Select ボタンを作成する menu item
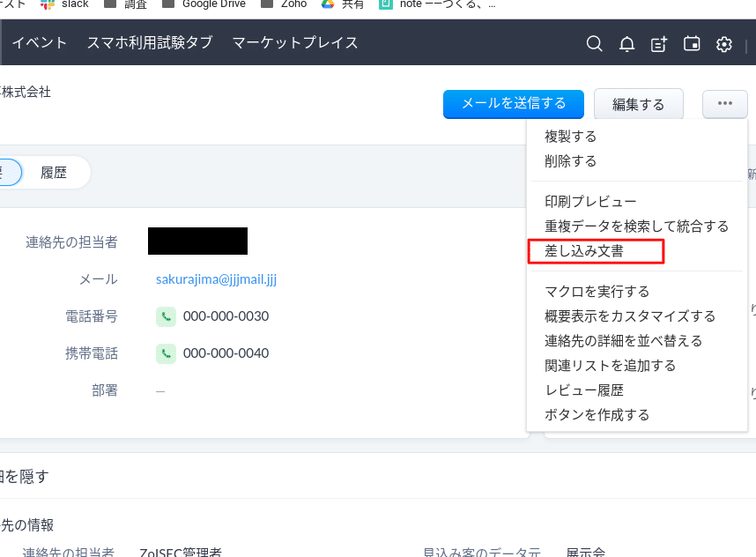 point(597,415)
